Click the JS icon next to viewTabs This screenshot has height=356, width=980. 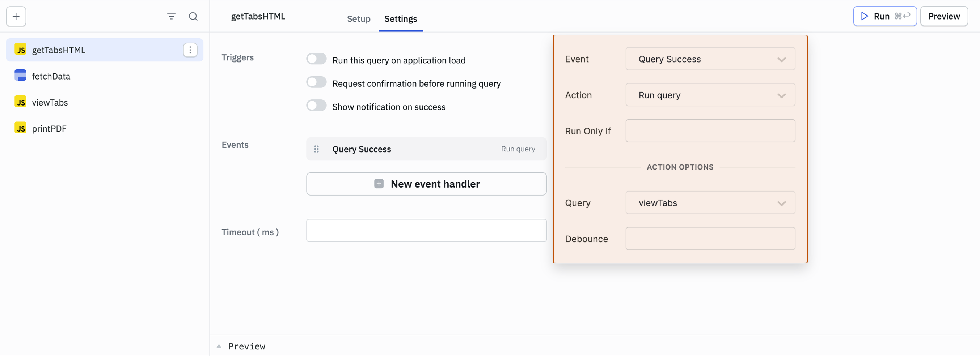[x=21, y=102]
